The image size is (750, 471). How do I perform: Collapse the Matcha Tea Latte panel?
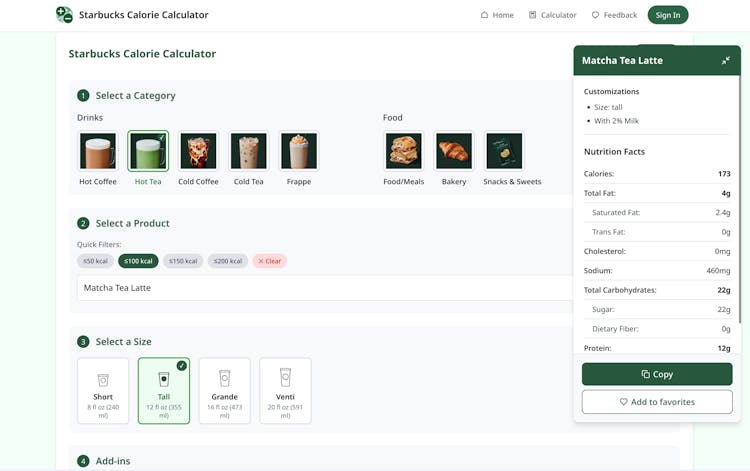tap(726, 61)
